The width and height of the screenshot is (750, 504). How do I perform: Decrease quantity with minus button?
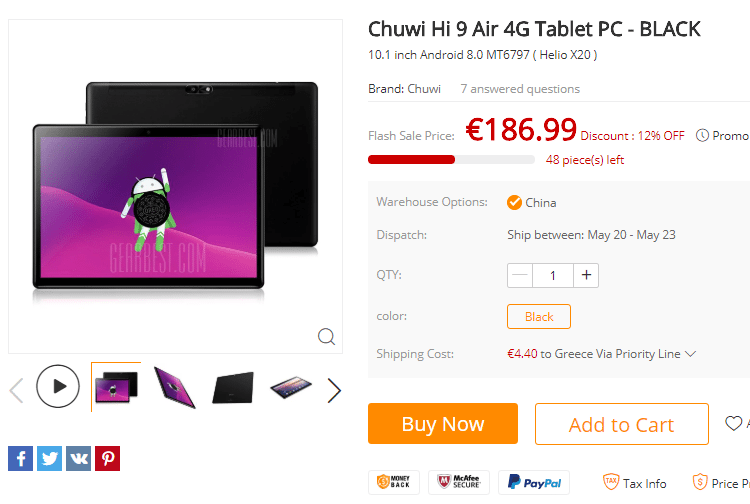519,275
